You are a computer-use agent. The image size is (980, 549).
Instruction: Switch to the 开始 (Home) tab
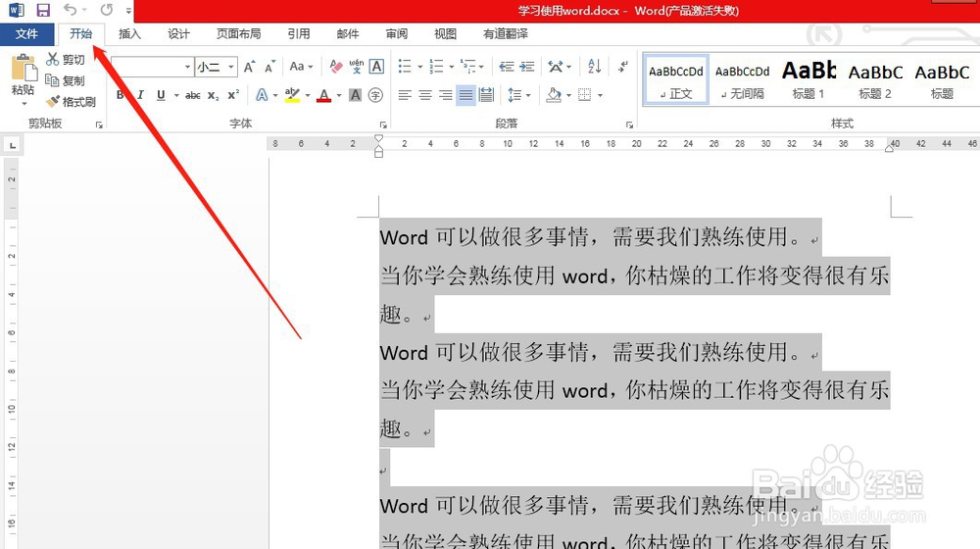(80, 33)
